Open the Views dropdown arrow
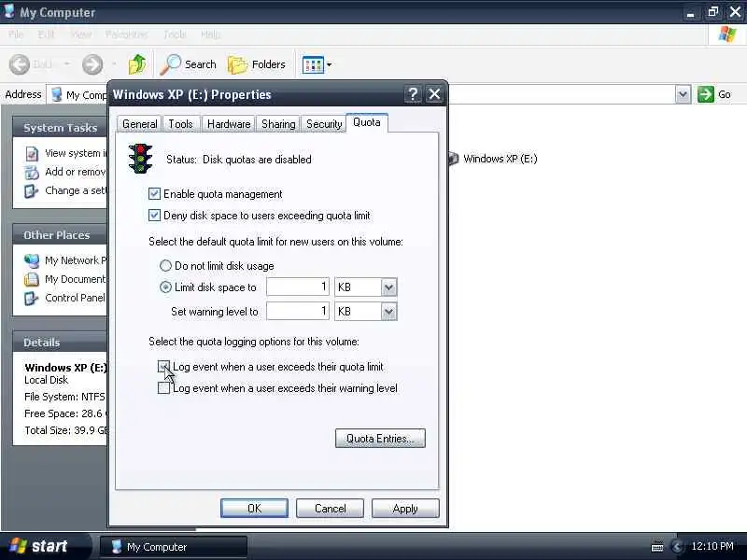The height and width of the screenshot is (560, 747). 330,64
